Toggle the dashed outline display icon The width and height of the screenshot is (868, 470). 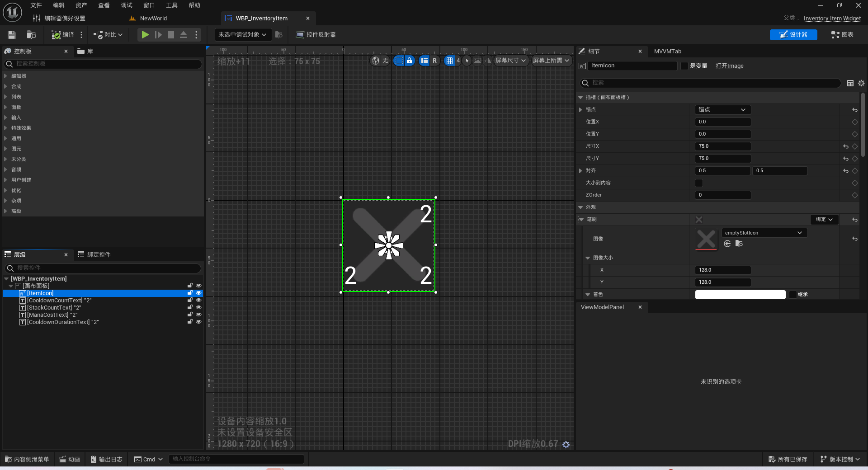[x=398, y=61]
